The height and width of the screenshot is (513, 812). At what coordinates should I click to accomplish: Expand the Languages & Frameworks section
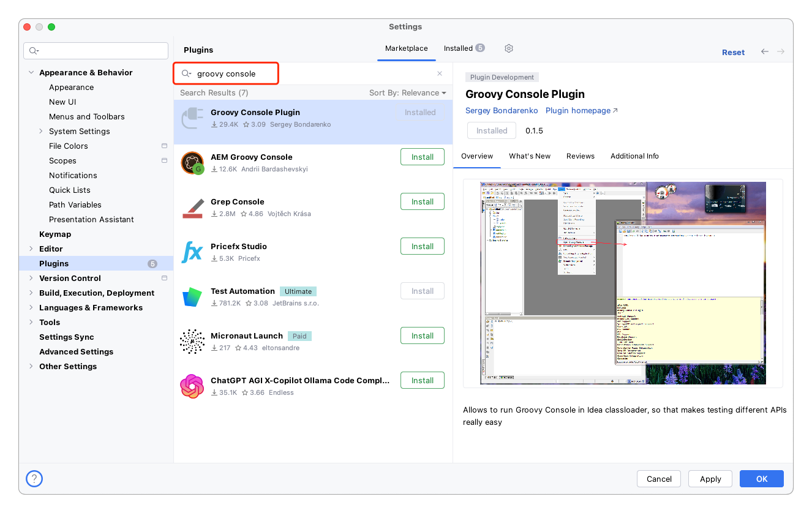point(31,307)
